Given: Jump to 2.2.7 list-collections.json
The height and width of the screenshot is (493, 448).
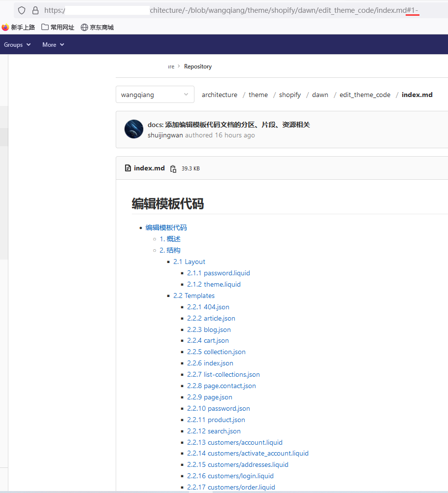Looking at the screenshot, I should pyautogui.click(x=224, y=374).
